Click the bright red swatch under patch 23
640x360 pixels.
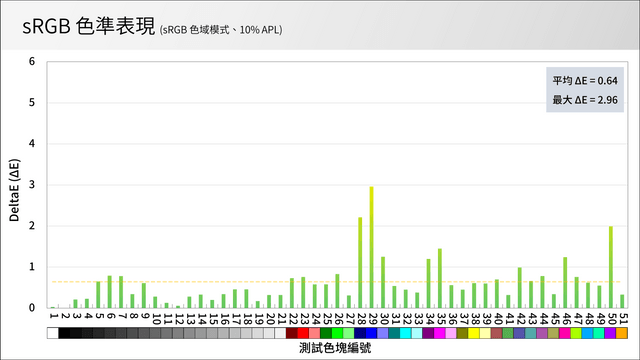tap(303, 333)
